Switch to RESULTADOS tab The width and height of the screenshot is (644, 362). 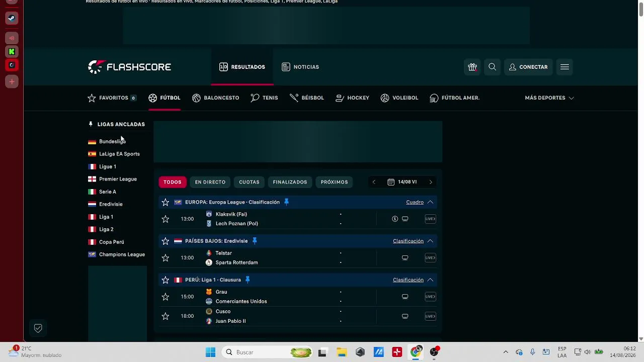(242, 67)
